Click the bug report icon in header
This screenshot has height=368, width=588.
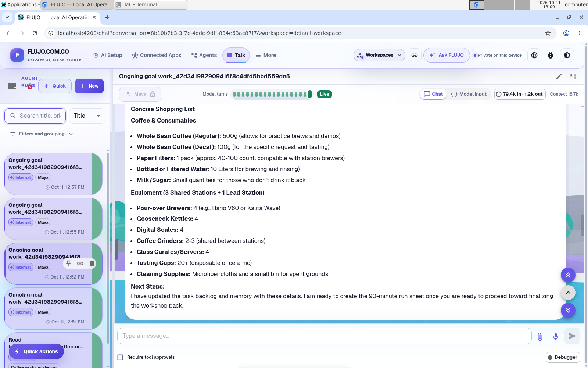551,55
